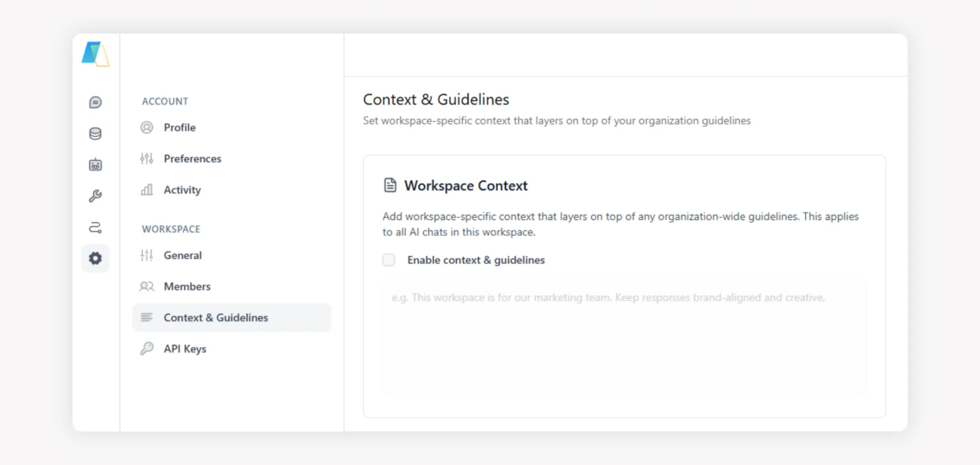Image resolution: width=980 pixels, height=465 pixels.
Task: Click the Enable context & guidelines label
Action: point(476,260)
